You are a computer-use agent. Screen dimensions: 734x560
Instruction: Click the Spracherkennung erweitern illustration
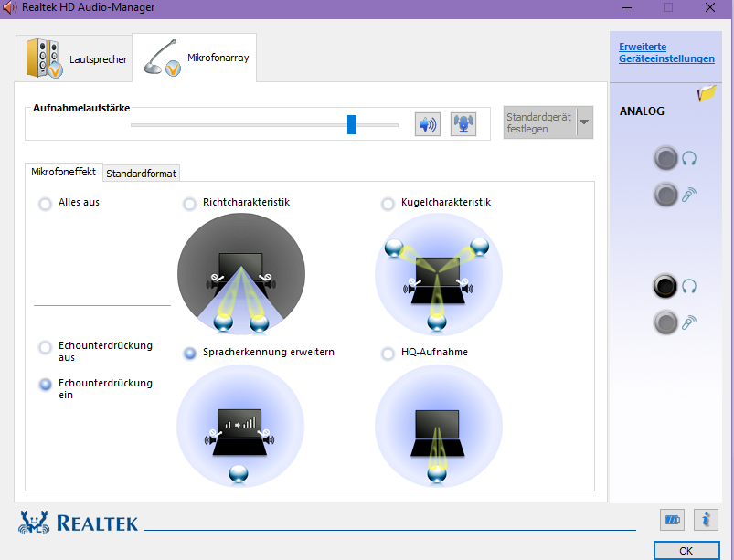tap(240, 426)
